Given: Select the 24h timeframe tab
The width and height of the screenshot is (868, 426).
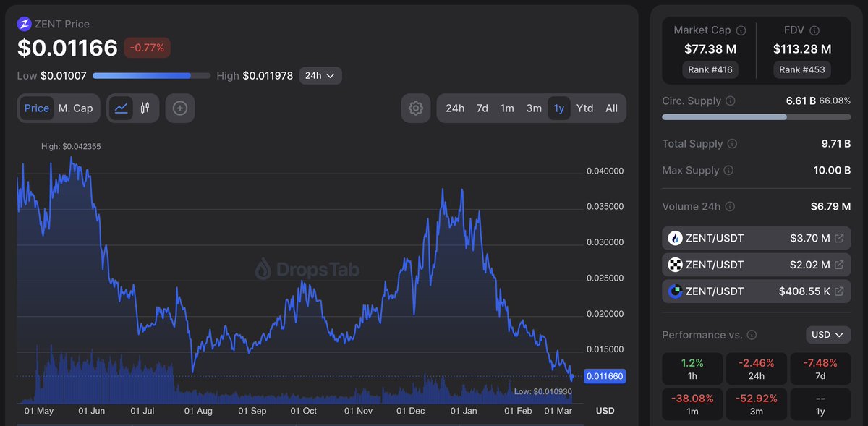Looking at the screenshot, I should pos(455,108).
